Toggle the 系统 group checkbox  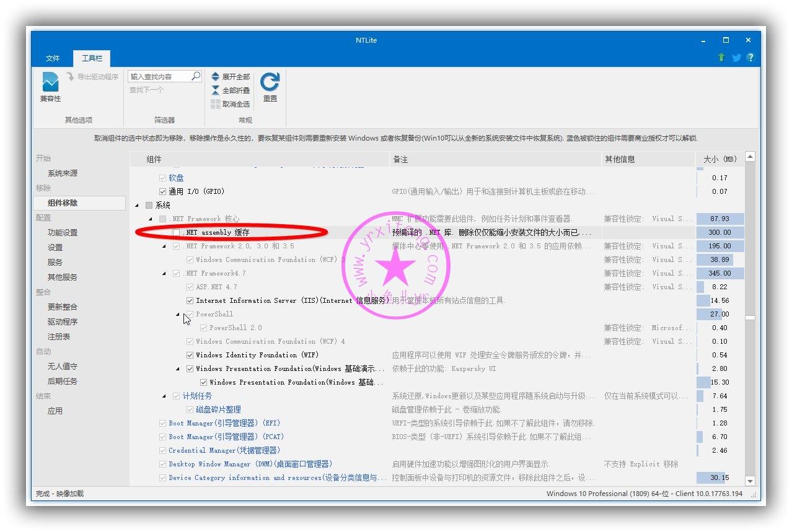pyautogui.click(x=149, y=205)
